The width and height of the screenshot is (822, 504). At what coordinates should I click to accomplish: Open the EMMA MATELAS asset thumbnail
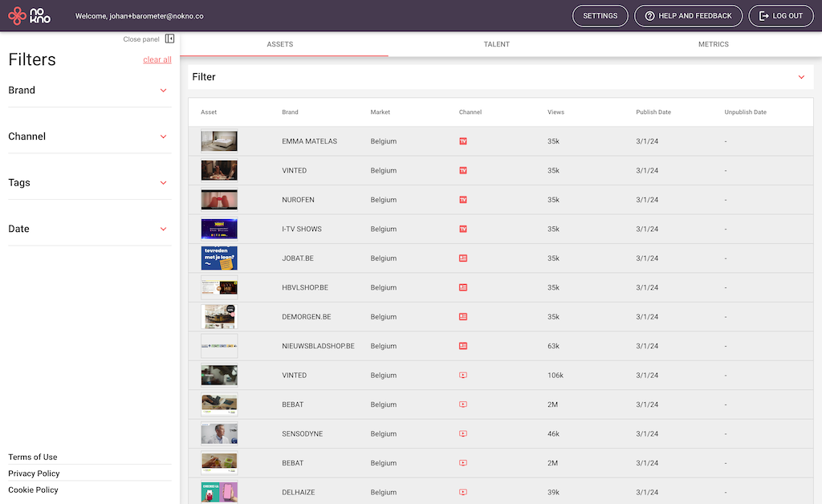coord(219,141)
